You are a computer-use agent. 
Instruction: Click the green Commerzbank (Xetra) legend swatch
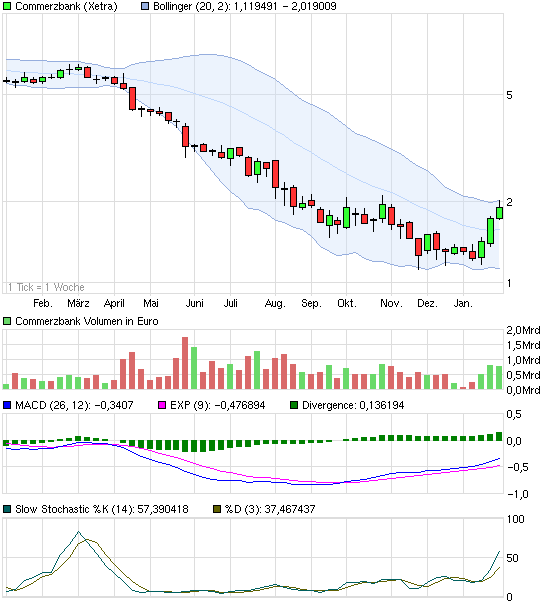tap(7, 6)
